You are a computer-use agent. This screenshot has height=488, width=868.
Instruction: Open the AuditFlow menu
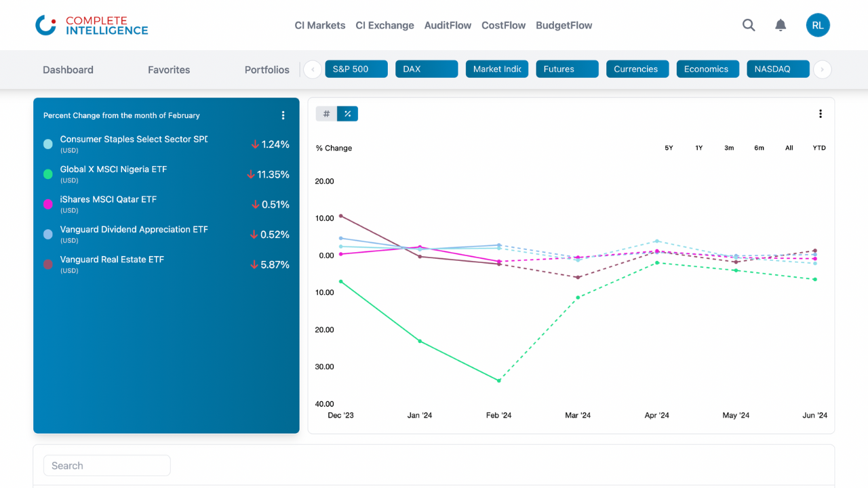click(x=448, y=25)
